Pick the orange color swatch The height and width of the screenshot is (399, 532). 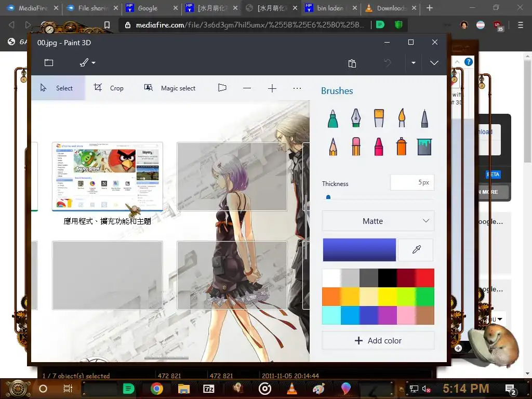(331, 297)
